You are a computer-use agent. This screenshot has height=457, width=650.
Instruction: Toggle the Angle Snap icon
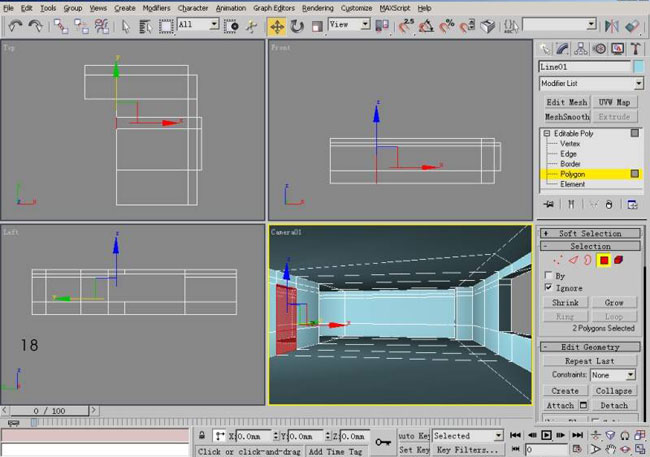426,26
